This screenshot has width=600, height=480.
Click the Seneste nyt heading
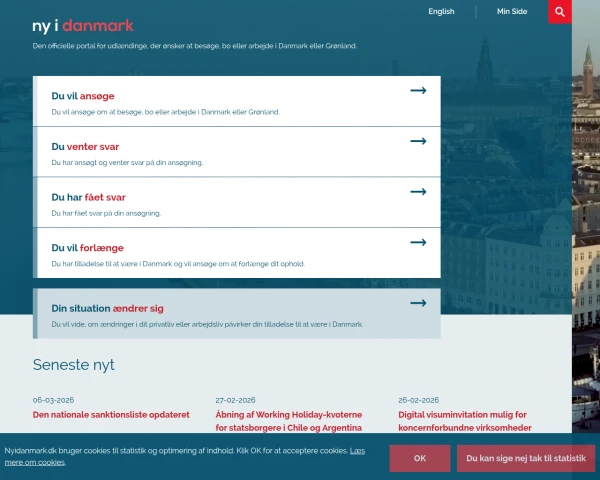click(73, 365)
